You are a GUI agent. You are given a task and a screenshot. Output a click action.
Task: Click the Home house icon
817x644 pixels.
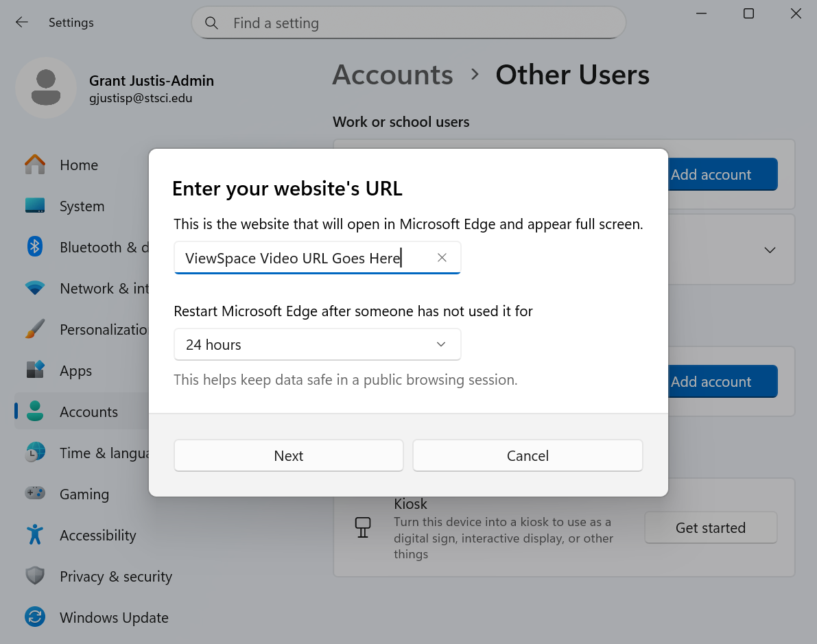pyautogui.click(x=35, y=165)
